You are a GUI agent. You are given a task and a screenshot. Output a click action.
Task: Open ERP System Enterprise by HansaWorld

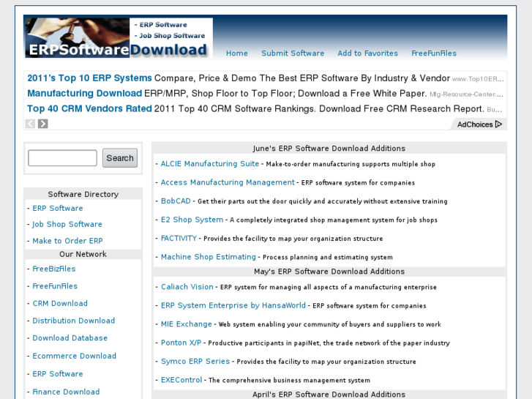coord(233,305)
